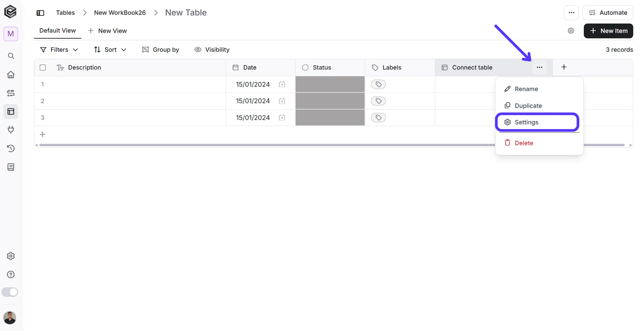
Task: Choose Settings from the column menu
Action: [x=537, y=122]
